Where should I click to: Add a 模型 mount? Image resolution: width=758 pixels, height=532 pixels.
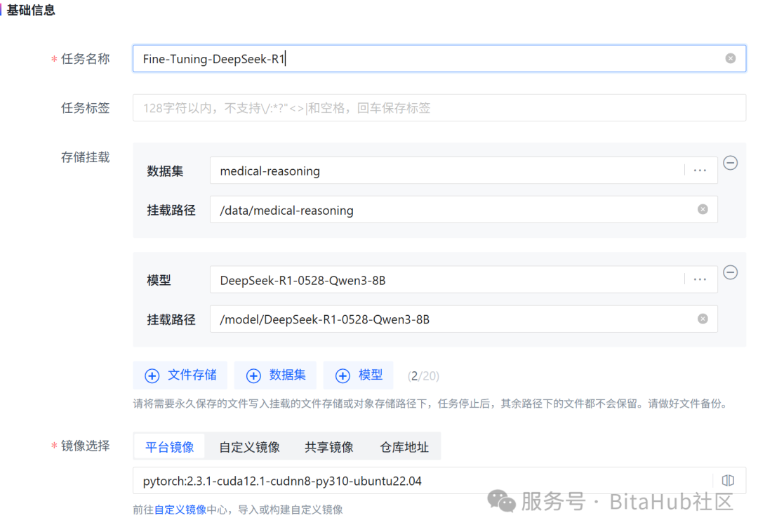(359, 375)
